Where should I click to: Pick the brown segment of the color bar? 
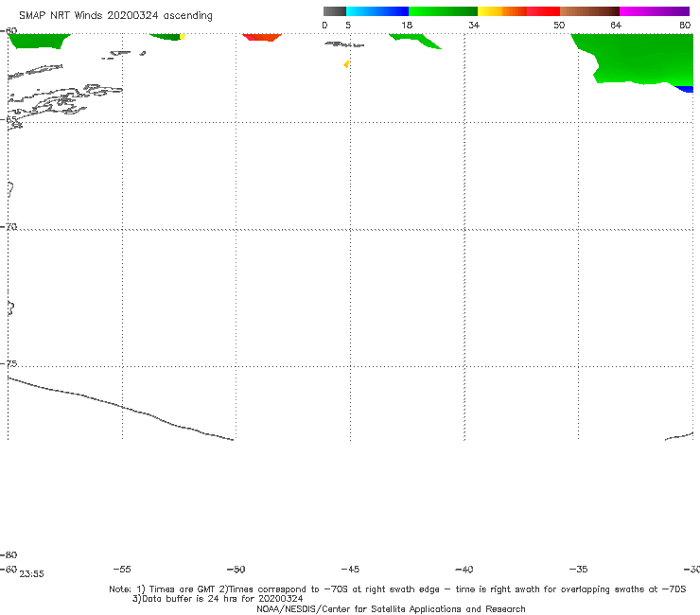tap(589, 11)
